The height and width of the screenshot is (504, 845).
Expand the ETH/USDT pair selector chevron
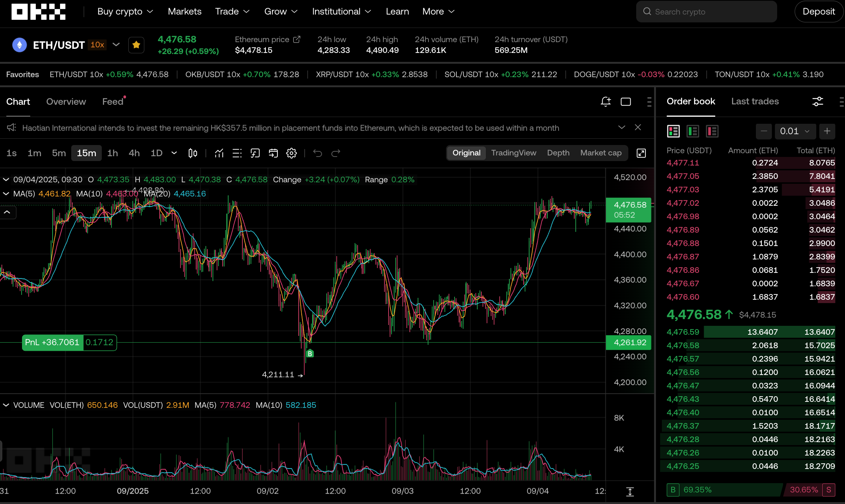(116, 45)
